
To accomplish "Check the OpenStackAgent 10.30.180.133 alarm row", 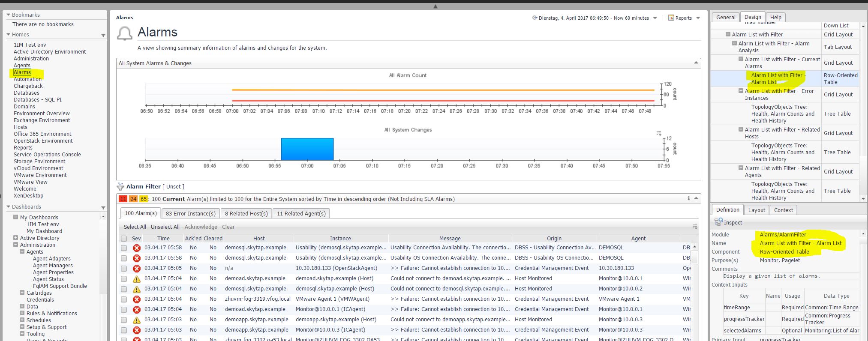I will click(x=124, y=268).
